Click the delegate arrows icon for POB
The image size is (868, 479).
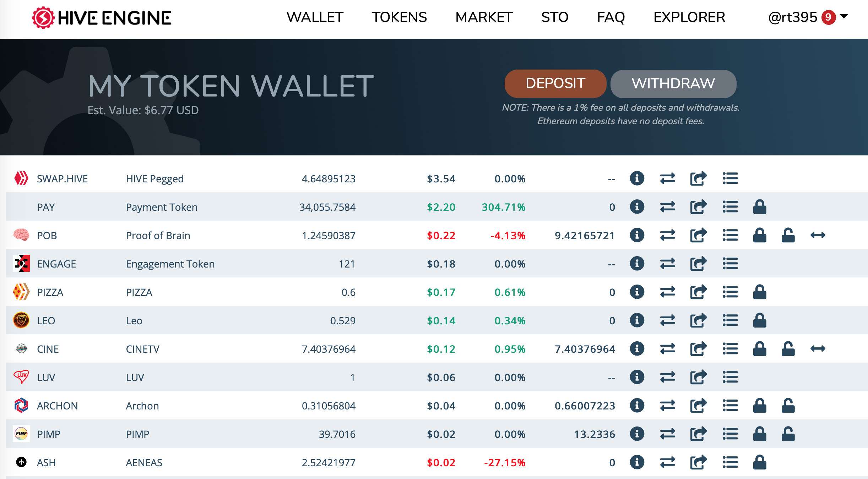[818, 235]
